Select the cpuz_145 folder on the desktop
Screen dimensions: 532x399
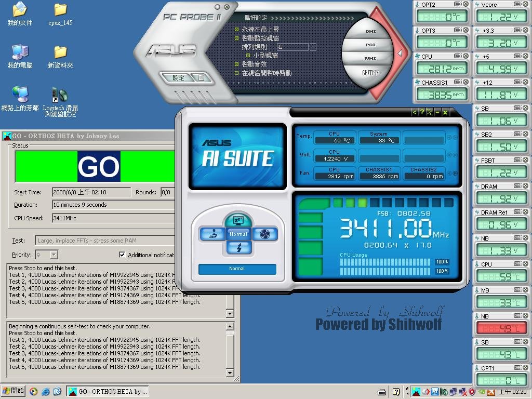tap(60, 14)
